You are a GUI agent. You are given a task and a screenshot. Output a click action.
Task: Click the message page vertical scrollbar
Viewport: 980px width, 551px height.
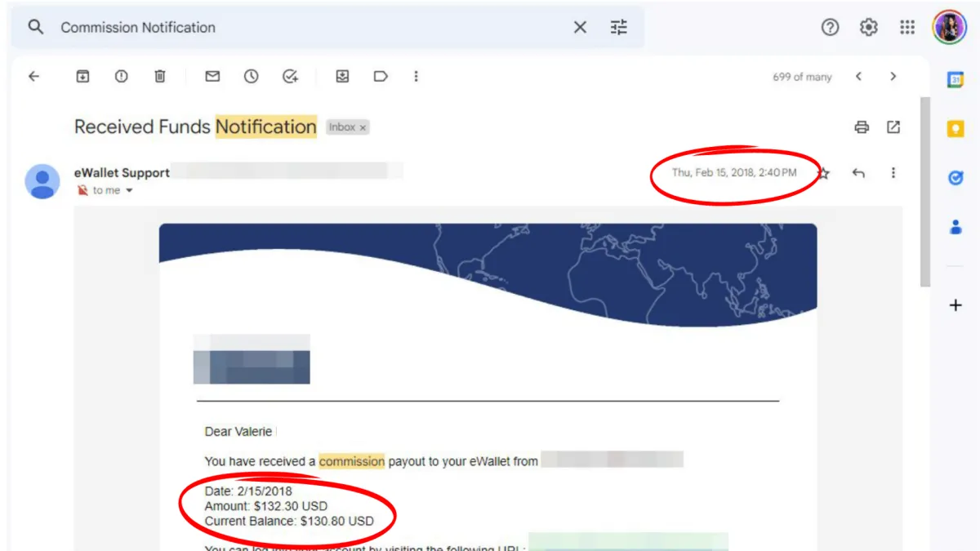[924, 192]
